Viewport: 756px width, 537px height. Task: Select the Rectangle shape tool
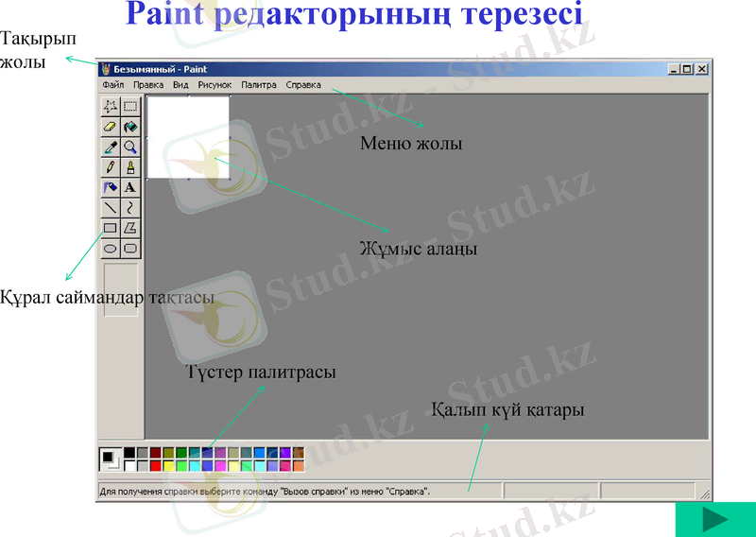click(x=111, y=228)
